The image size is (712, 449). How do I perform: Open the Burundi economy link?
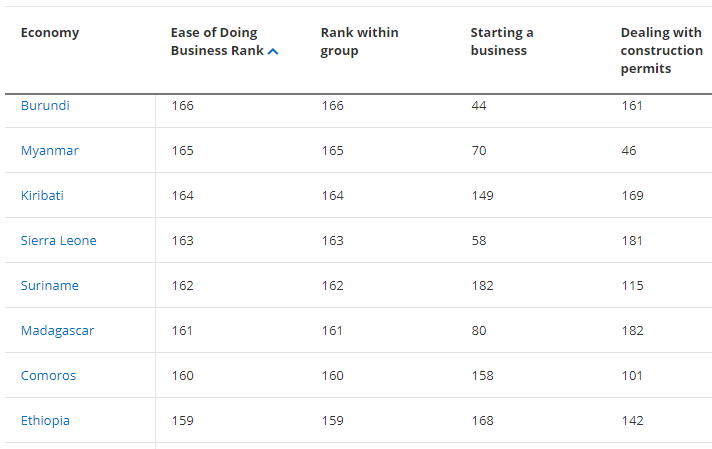coord(45,105)
